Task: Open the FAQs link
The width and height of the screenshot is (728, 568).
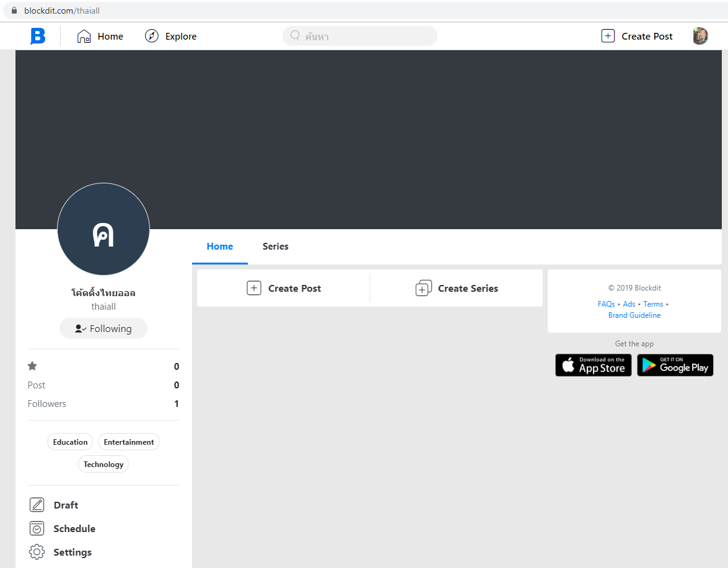Action: (x=606, y=304)
